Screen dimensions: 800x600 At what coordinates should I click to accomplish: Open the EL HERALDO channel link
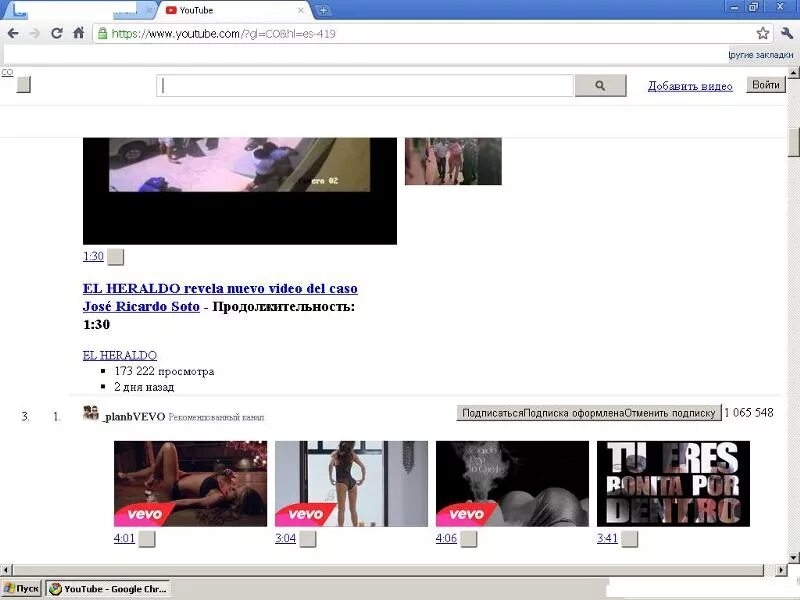[x=120, y=355]
